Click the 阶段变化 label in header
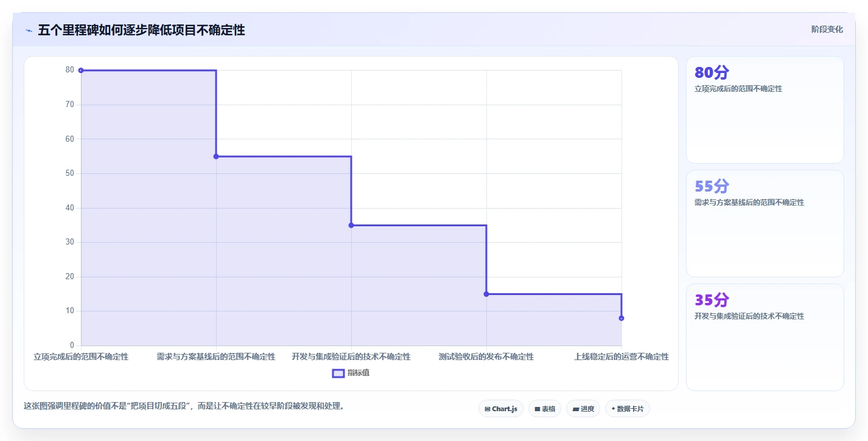 827,29
